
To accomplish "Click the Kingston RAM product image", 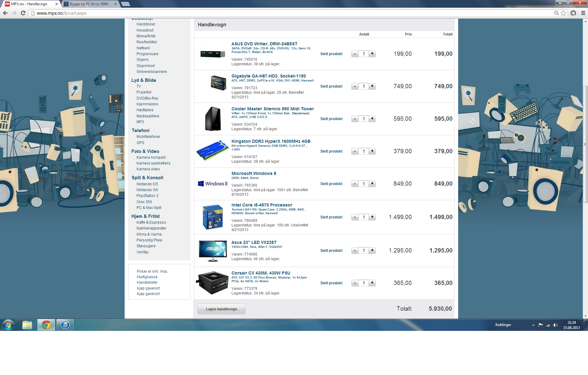I will (213, 150).
